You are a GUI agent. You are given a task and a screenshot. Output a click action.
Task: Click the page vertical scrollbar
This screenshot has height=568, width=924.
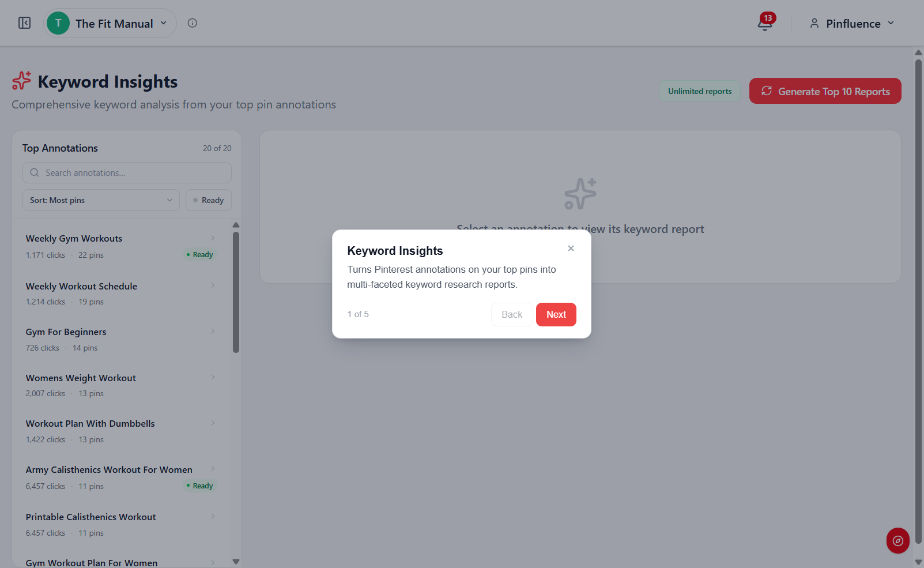pyautogui.click(x=918, y=301)
